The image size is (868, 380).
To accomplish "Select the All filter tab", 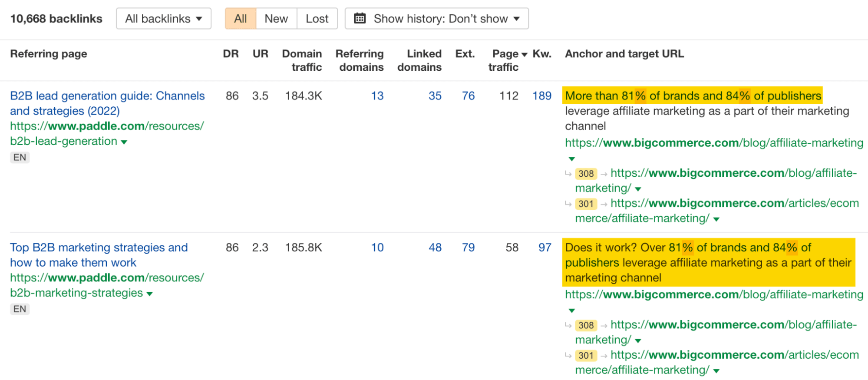I will pos(240,19).
